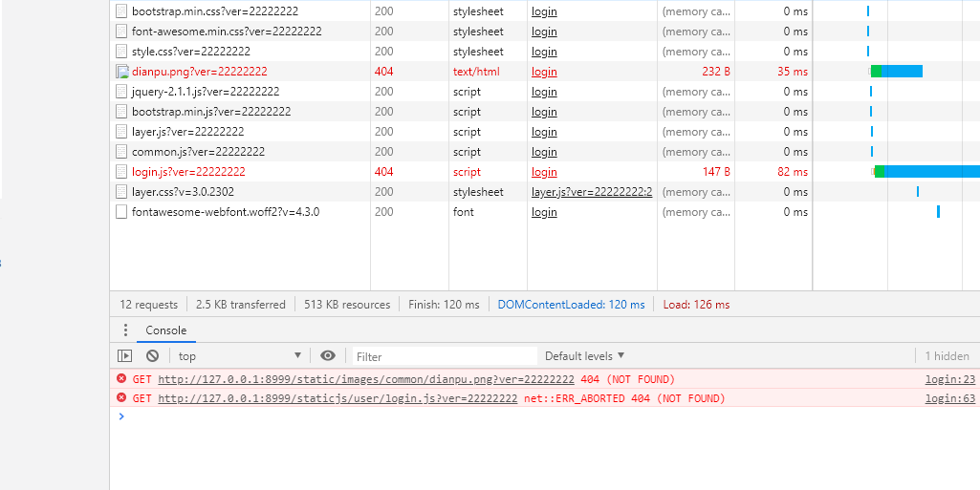980x490 pixels.
Task: Click login.js waterfall timing bar
Action: pyautogui.click(x=926, y=172)
